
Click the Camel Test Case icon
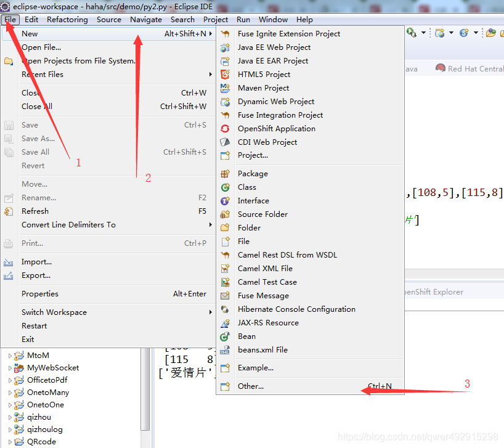[x=225, y=282]
